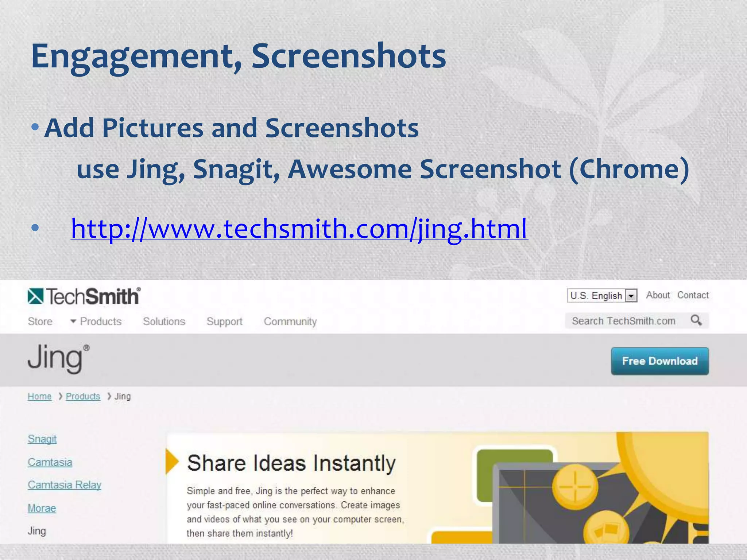Click the Share Ideas Instantly heading
The width and height of the screenshot is (747, 560).
[x=291, y=463]
